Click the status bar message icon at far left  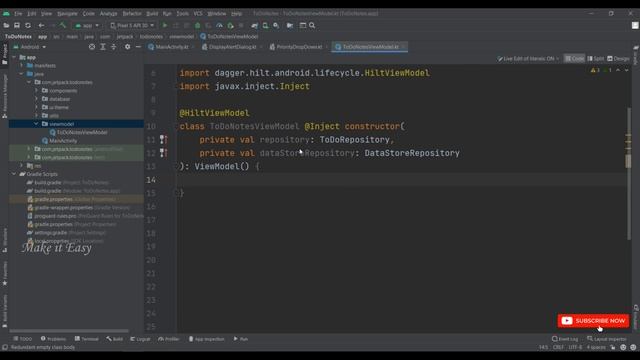point(5,347)
